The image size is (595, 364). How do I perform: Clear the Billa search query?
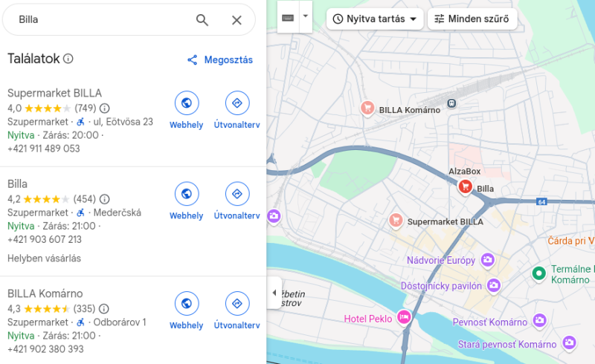[237, 20]
